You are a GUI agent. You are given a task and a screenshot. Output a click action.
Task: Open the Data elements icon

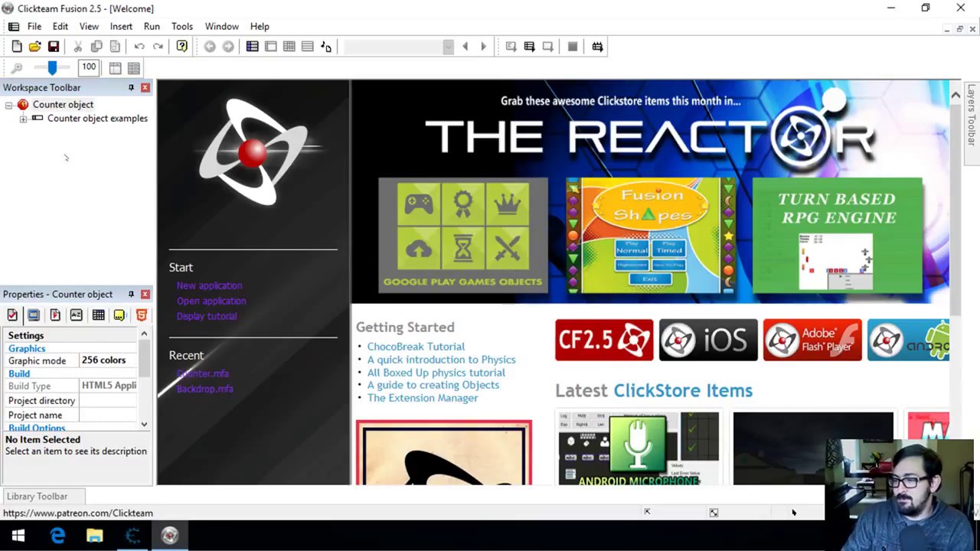tap(325, 47)
